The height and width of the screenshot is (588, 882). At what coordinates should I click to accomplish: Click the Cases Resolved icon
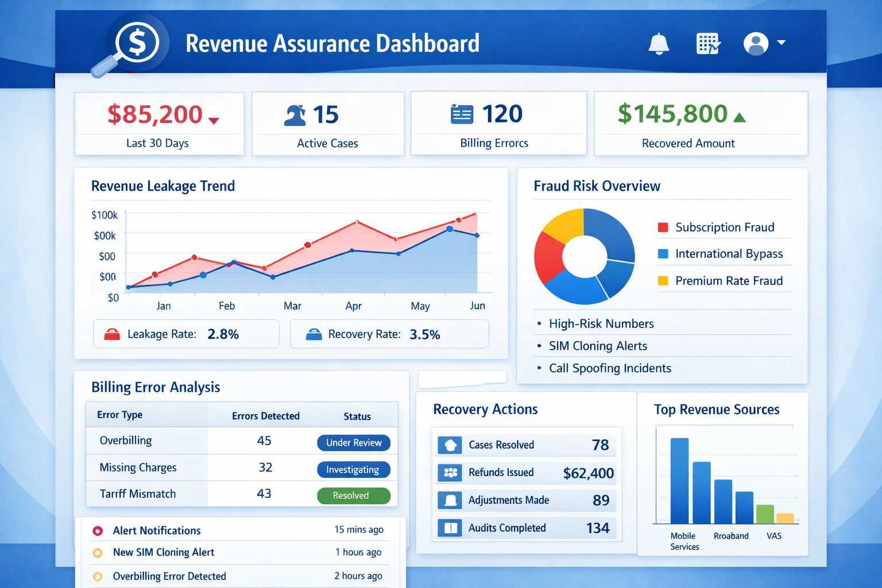click(x=450, y=445)
